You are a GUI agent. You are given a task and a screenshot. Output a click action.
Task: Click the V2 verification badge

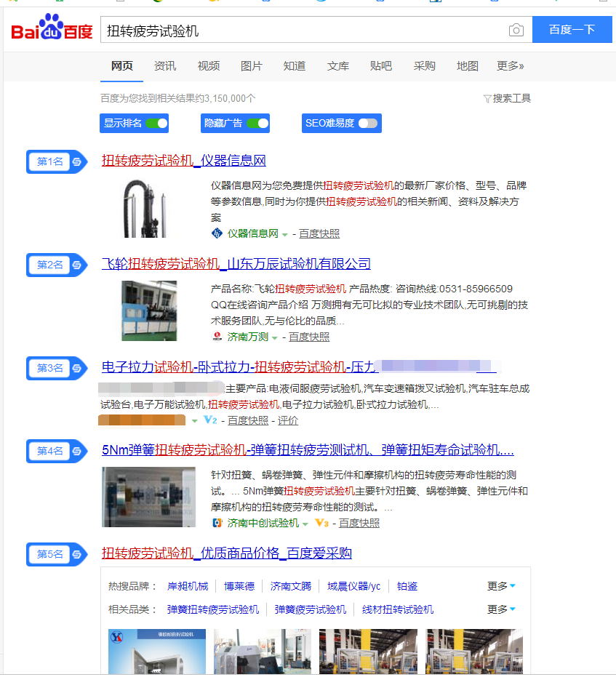tap(210, 420)
